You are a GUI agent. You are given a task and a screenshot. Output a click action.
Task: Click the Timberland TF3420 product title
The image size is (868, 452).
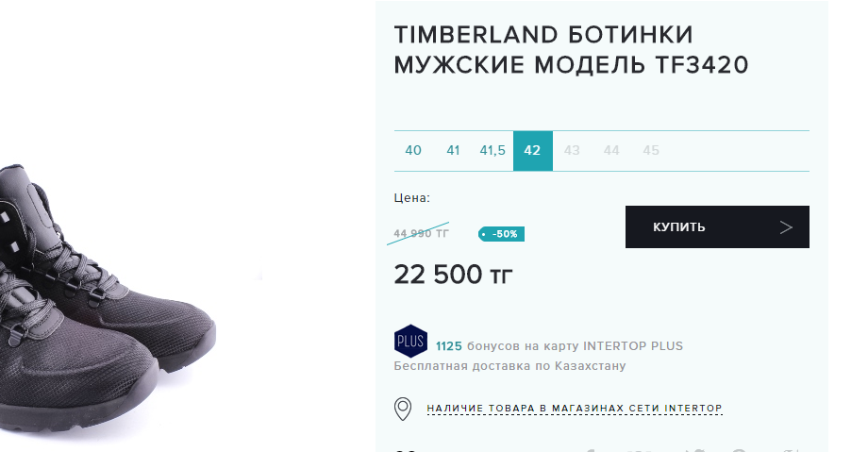(571, 50)
